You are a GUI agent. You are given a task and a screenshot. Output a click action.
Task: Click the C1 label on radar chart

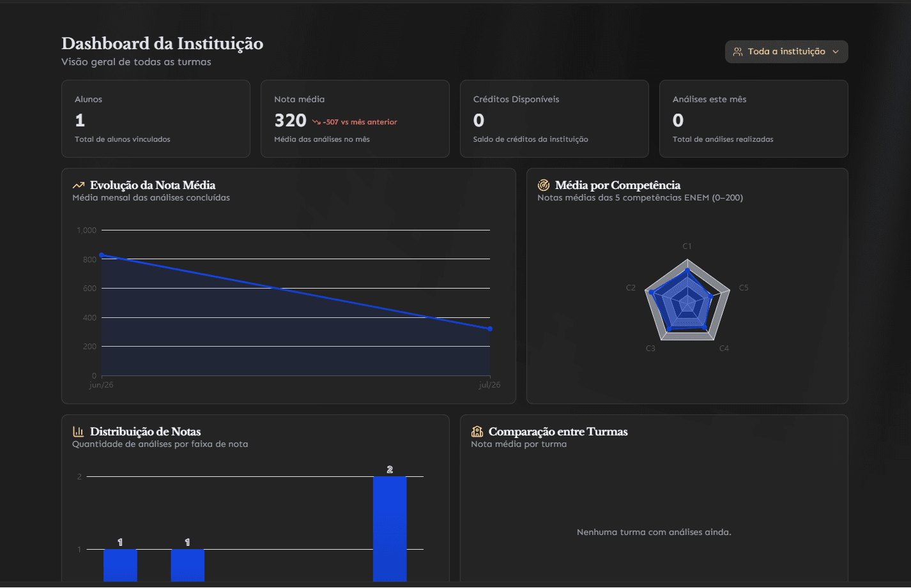pyautogui.click(x=687, y=246)
